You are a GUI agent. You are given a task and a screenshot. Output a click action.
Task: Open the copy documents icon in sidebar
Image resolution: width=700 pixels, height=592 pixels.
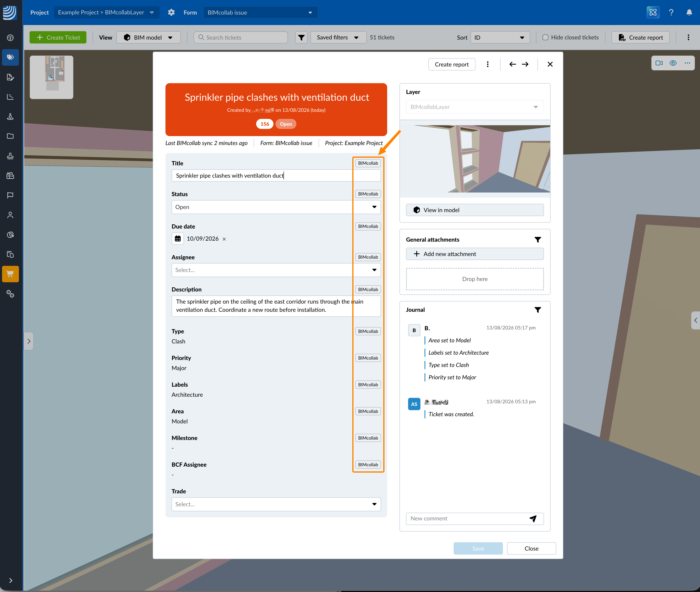click(10, 254)
